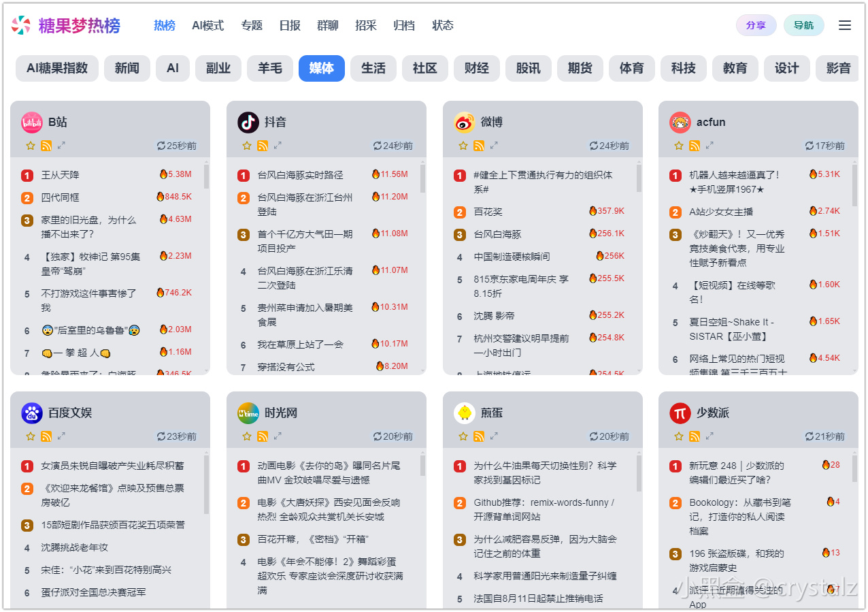Switch to the 新闻 category tab
The image size is (868, 612).
[x=127, y=68]
